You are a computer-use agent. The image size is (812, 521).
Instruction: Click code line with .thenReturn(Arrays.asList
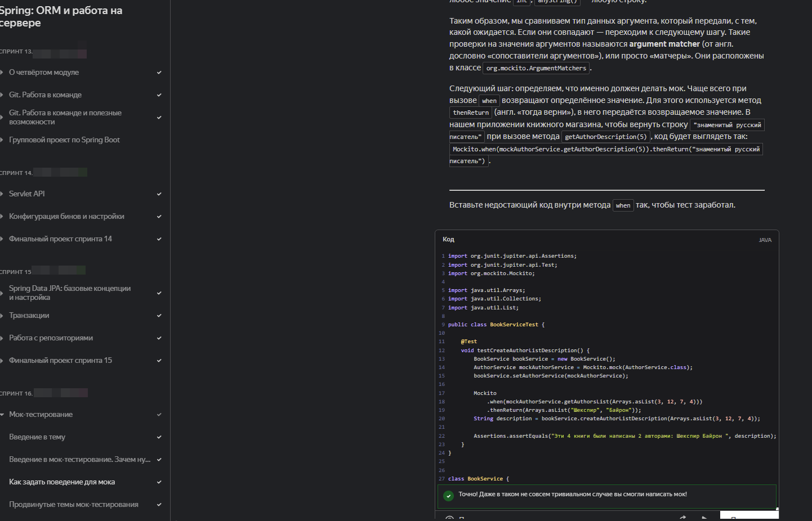point(564,410)
